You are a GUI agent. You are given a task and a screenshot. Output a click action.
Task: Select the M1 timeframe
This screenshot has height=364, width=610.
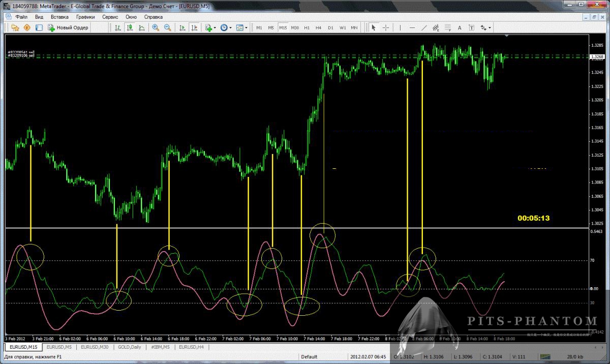(x=259, y=27)
